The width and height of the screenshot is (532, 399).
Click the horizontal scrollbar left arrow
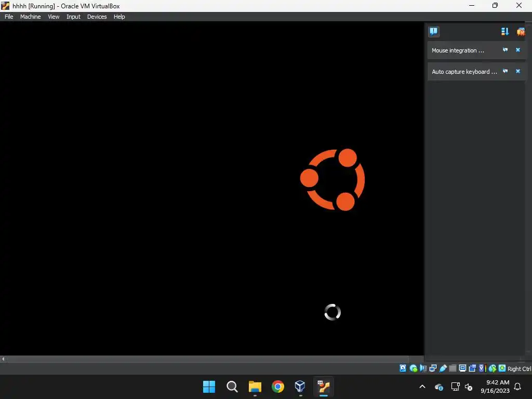4,359
